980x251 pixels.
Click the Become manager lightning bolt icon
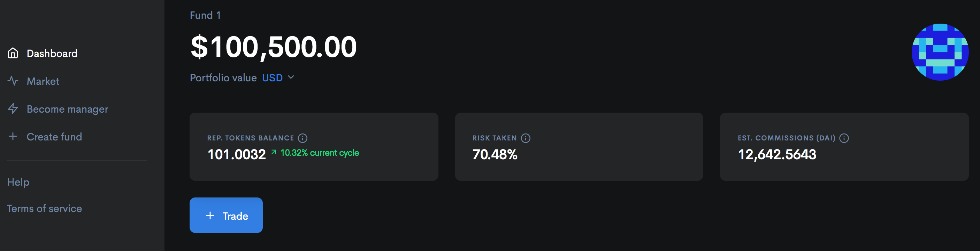coord(13,108)
